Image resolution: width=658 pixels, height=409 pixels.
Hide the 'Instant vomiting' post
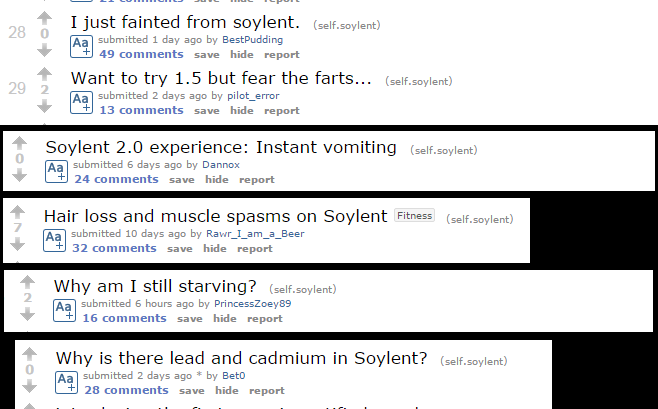[216, 180]
